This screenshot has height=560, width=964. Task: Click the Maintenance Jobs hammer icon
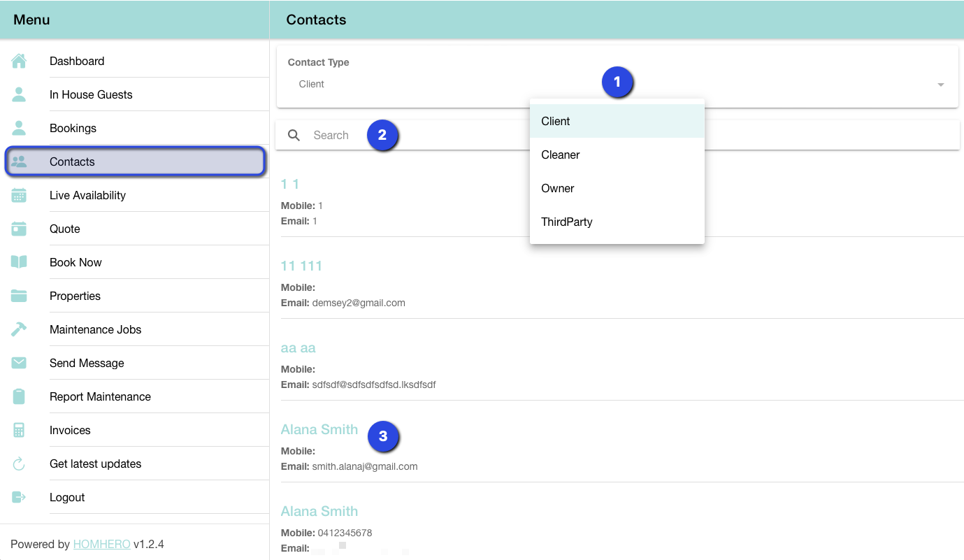coord(19,329)
